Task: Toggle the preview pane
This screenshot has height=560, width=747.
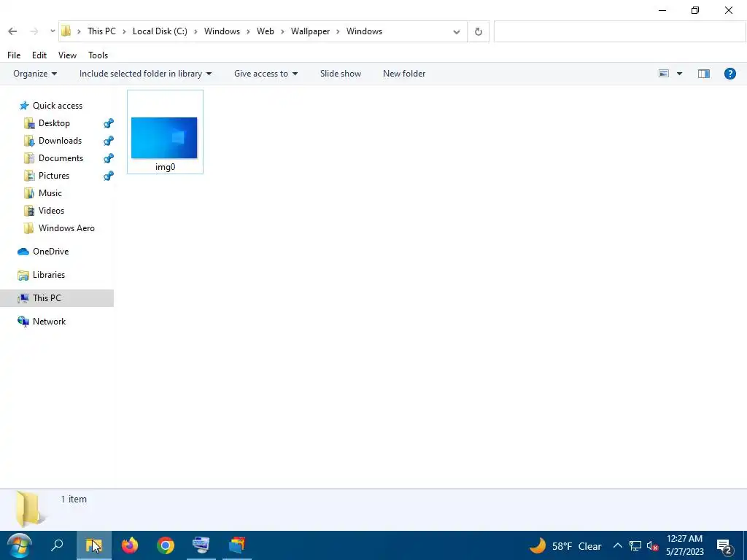Action: tap(704, 74)
